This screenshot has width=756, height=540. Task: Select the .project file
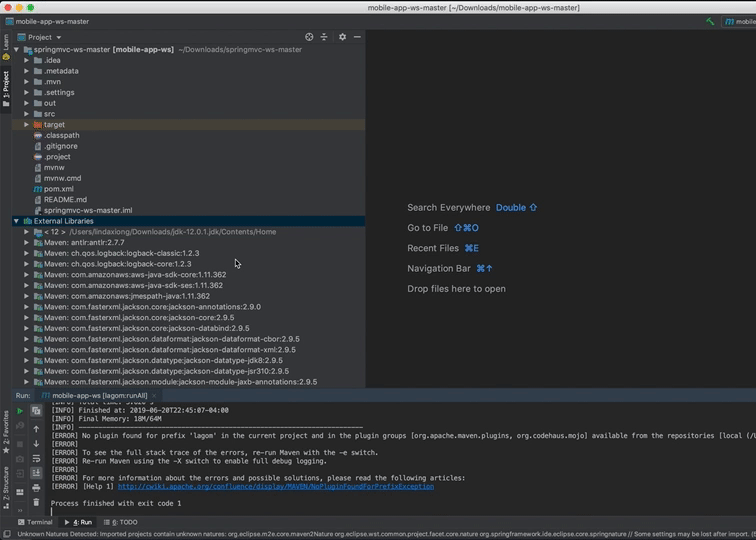[57, 157]
